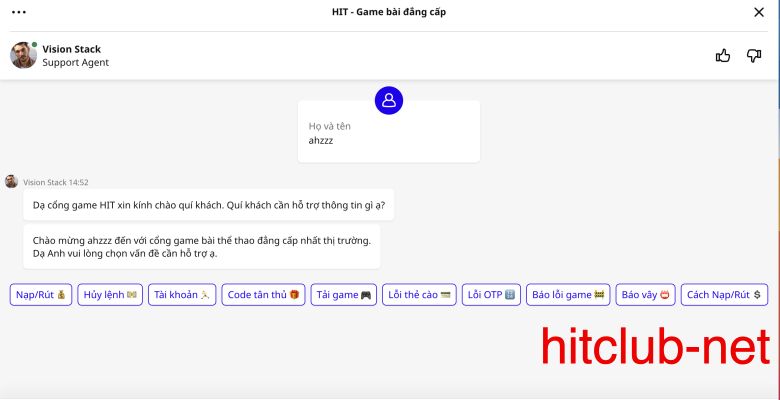Choose the Báo vây option
780x400 pixels.
click(645, 295)
